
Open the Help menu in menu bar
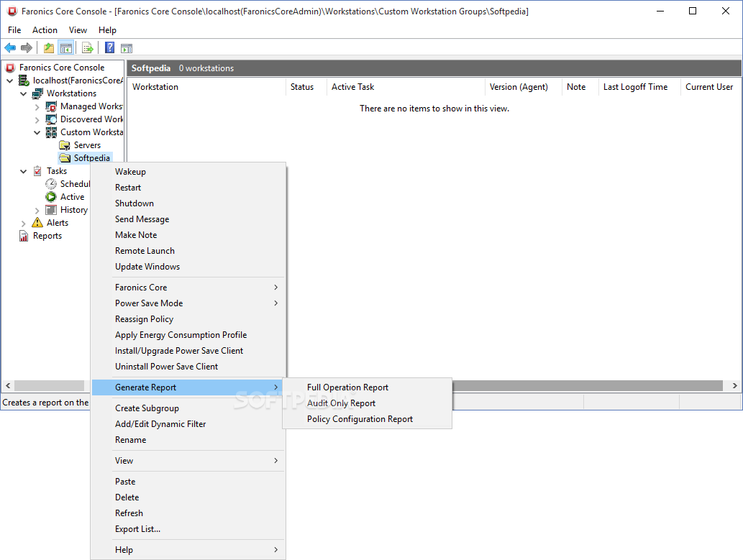tap(107, 30)
